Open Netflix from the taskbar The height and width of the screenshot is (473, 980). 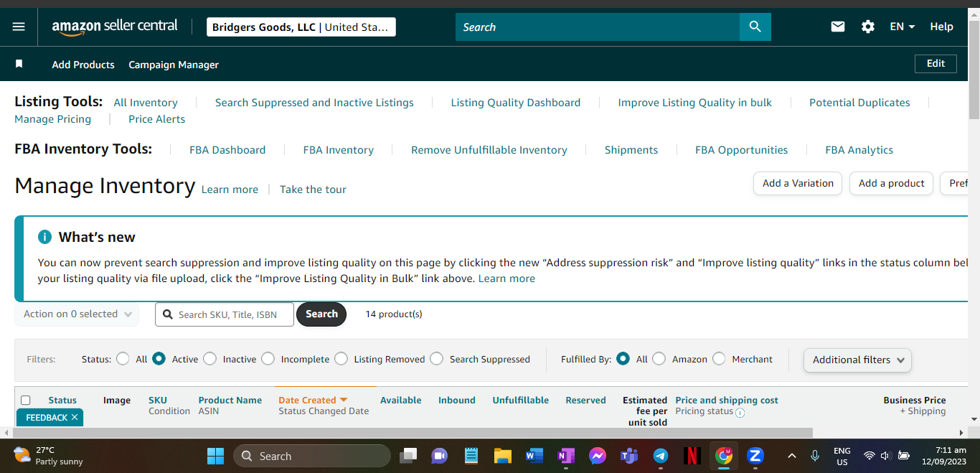[692, 456]
